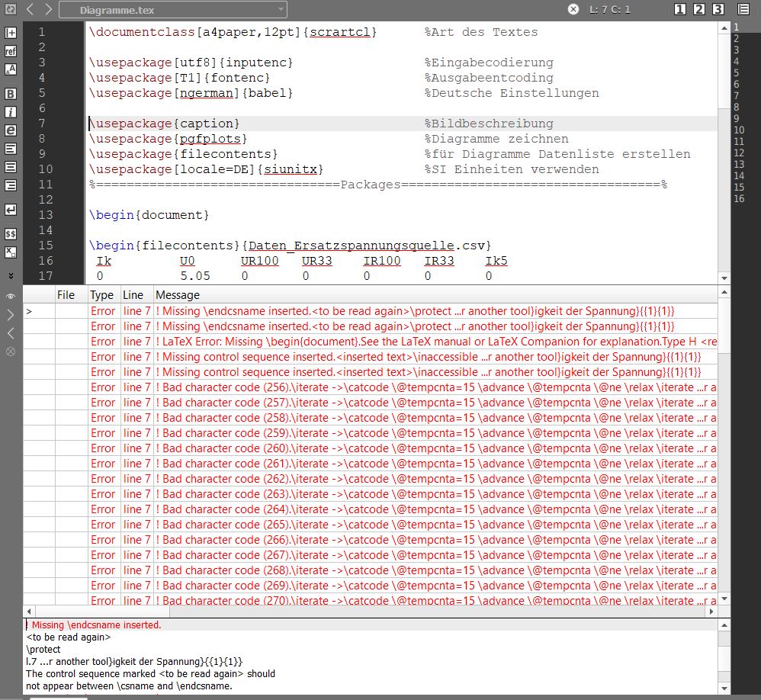Select the Bad character code (269) error row
The width and height of the screenshot is (761, 700).
(x=371, y=586)
